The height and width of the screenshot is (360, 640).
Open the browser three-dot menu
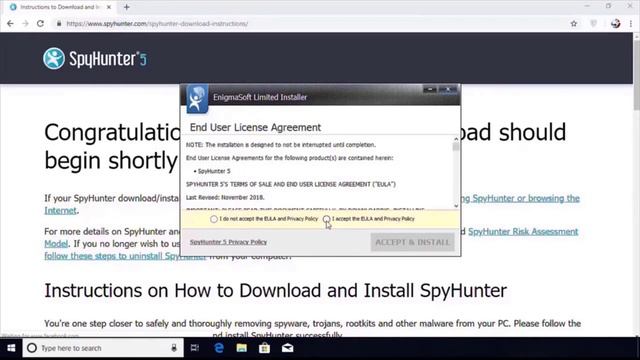[x=631, y=24]
